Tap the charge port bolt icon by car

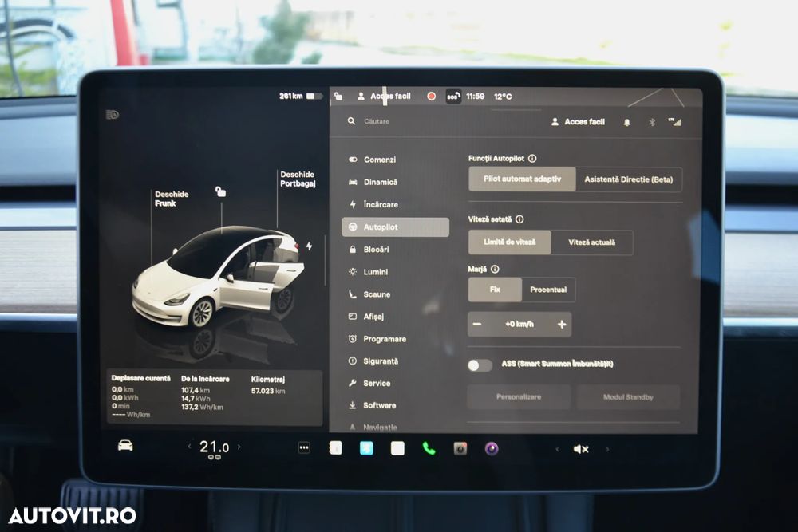(x=309, y=246)
